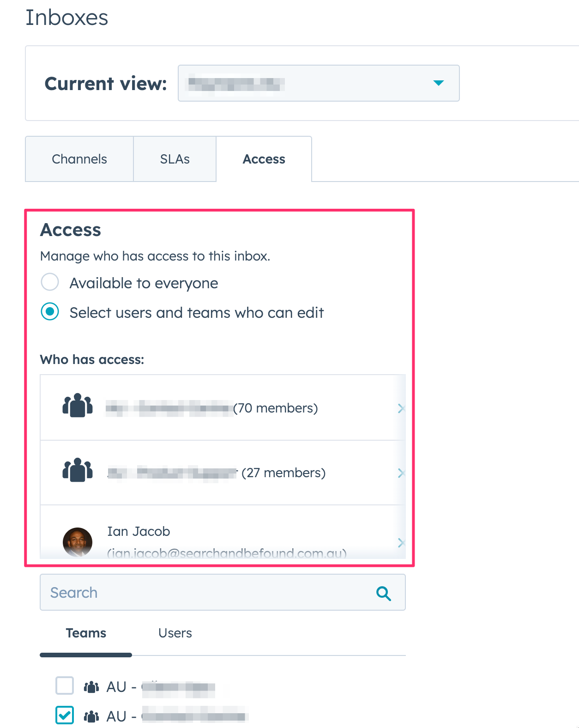Viewport: 579px width, 728px height.
Task: Choose Select users and teams who can edit
Action: pyautogui.click(x=50, y=312)
